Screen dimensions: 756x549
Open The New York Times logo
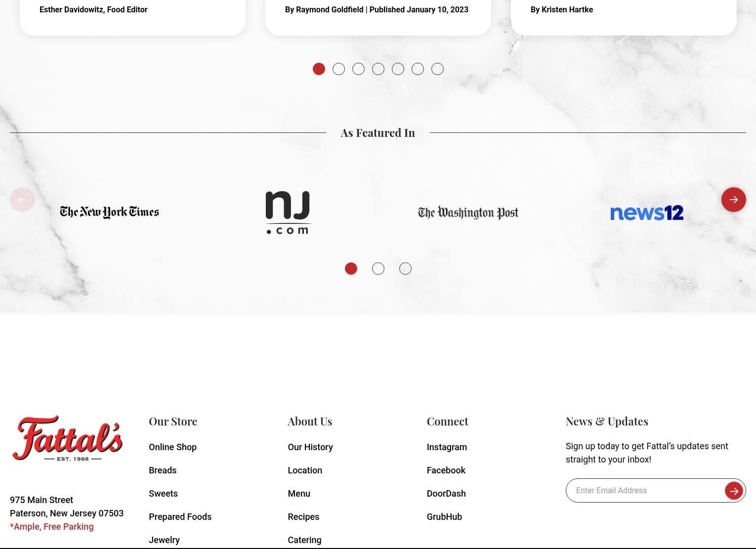coord(109,212)
